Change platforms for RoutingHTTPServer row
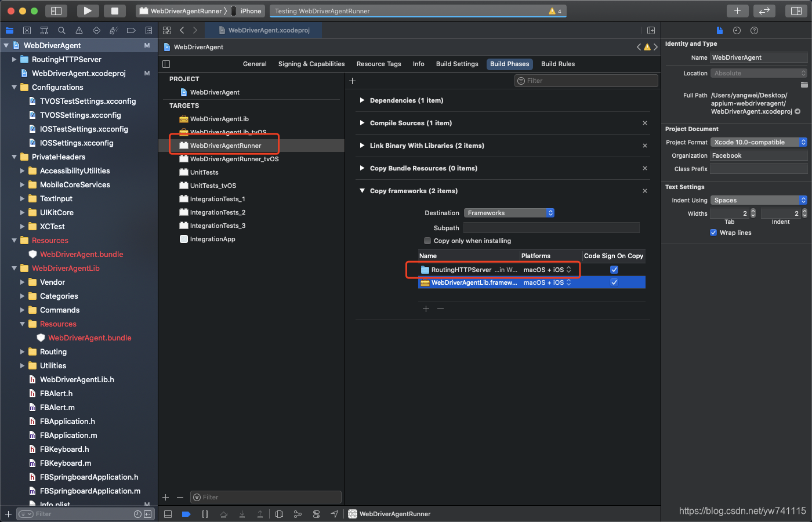The image size is (812, 522). pos(547,270)
